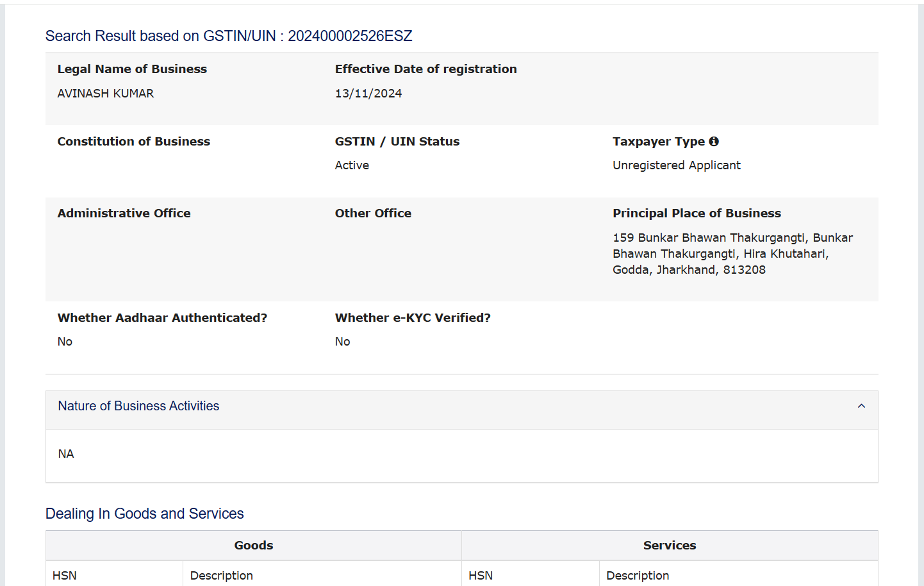Click the NA business activities text
Image resolution: width=924 pixels, height=586 pixels.
click(x=66, y=454)
